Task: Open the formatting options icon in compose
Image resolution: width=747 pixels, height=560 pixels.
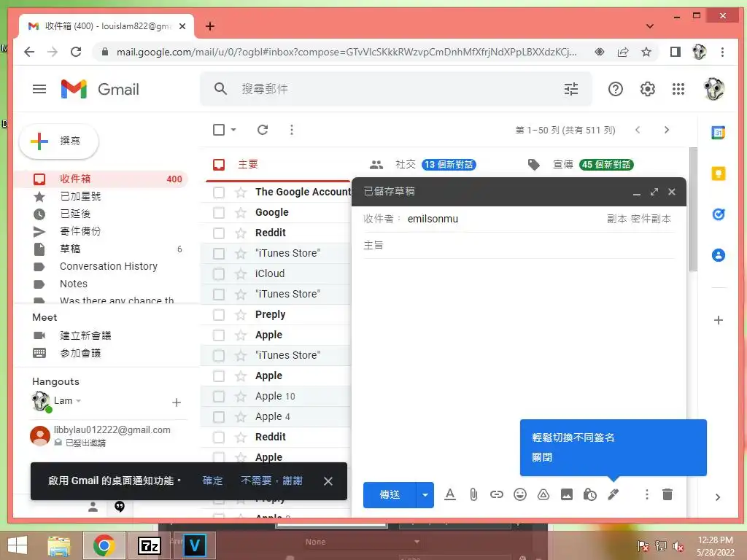Action: (449, 495)
